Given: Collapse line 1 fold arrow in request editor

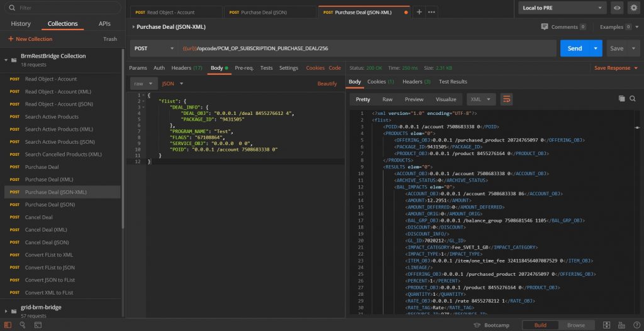Looking at the screenshot, I should pos(143,95).
